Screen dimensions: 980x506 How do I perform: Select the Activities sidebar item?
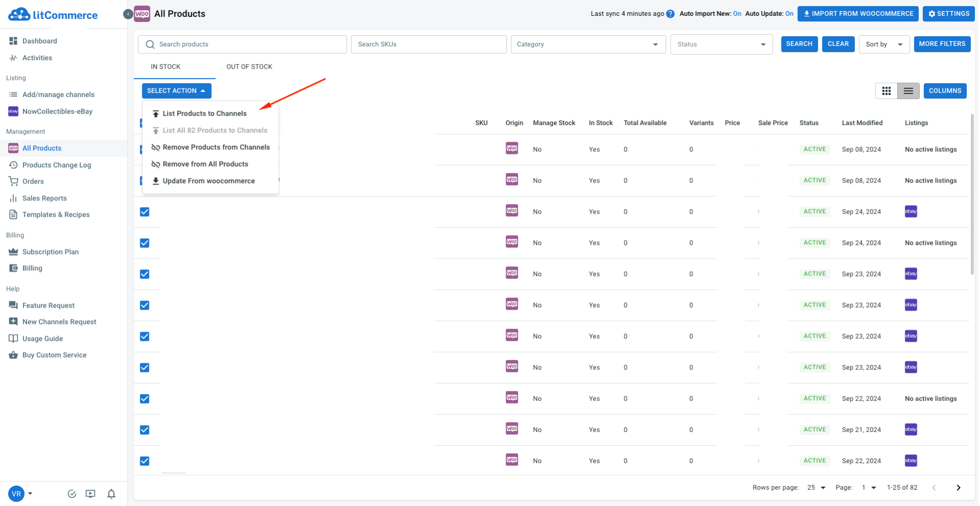(36, 58)
